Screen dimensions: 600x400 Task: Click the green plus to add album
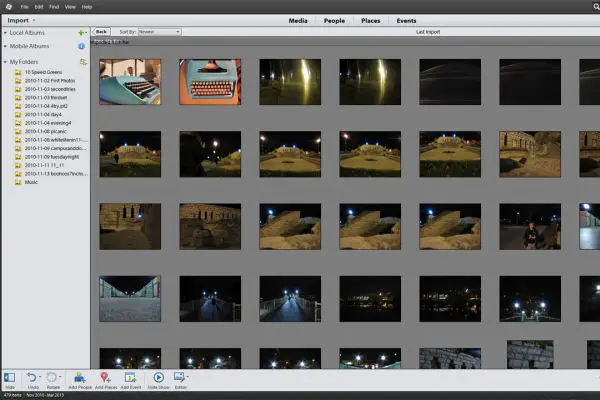[x=81, y=33]
